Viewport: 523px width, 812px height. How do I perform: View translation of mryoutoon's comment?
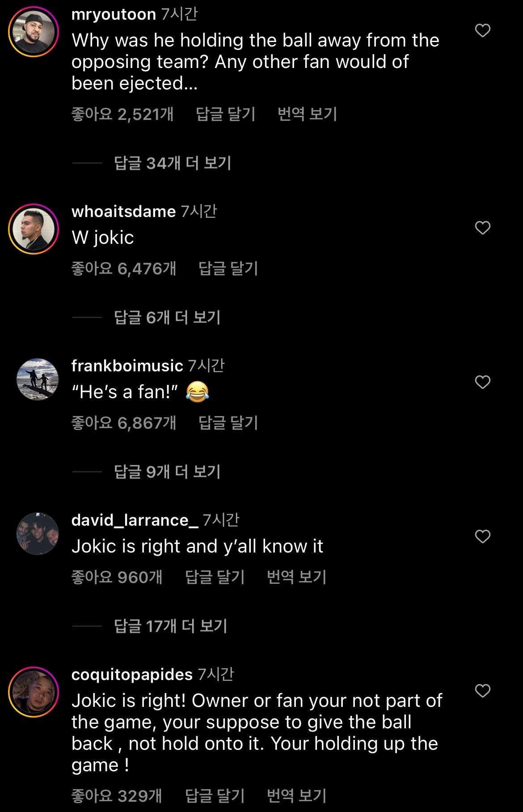click(x=307, y=114)
